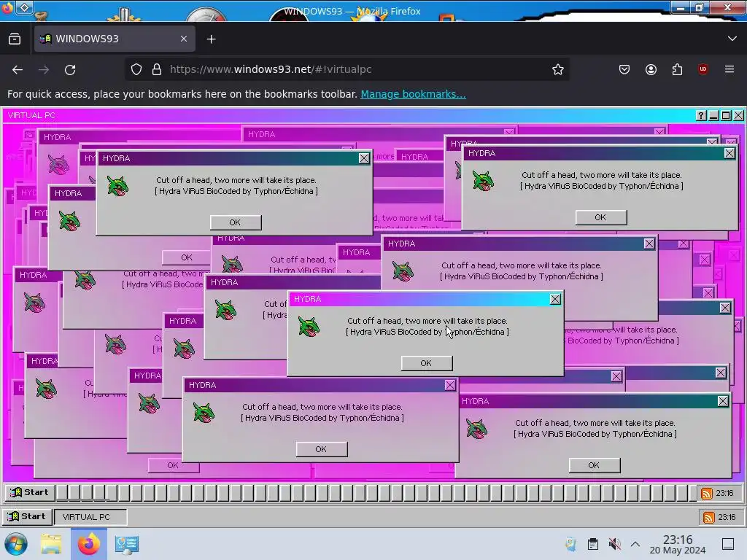The width and height of the screenshot is (747, 560).
Task: Click OK in the bottom-center Hydra dialog
Action: coord(322,449)
